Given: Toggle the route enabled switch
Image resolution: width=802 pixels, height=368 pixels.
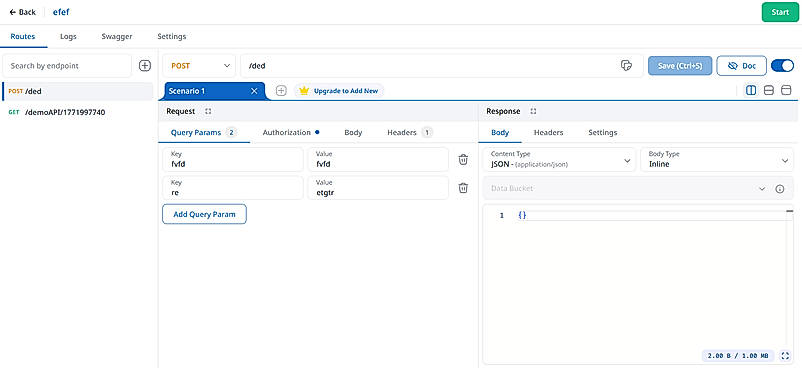Looking at the screenshot, I should tap(783, 66).
